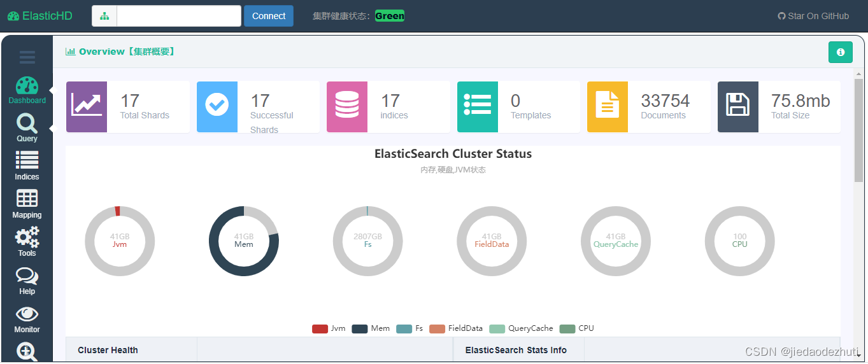Open the Dashboard sidebar item
This screenshot has height=364, width=868.
(x=27, y=90)
